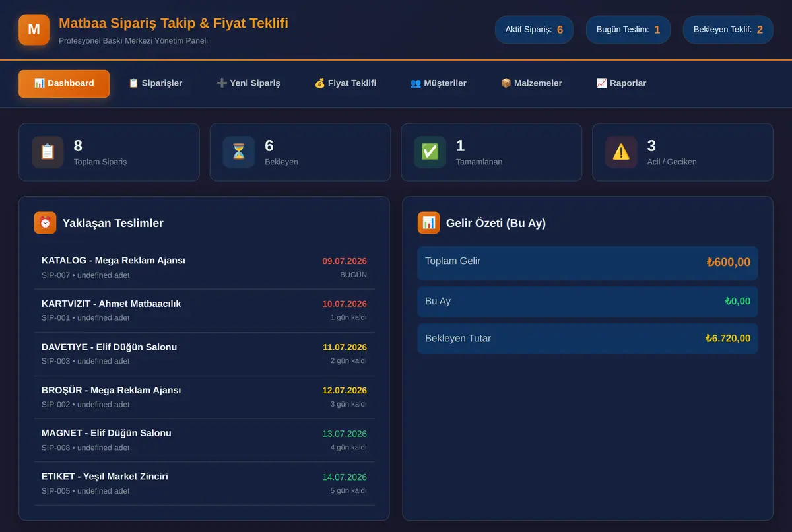Click the bar chart icon beside Gelir Özeti
Screen dimensions: 792x532
click(x=429, y=223)
